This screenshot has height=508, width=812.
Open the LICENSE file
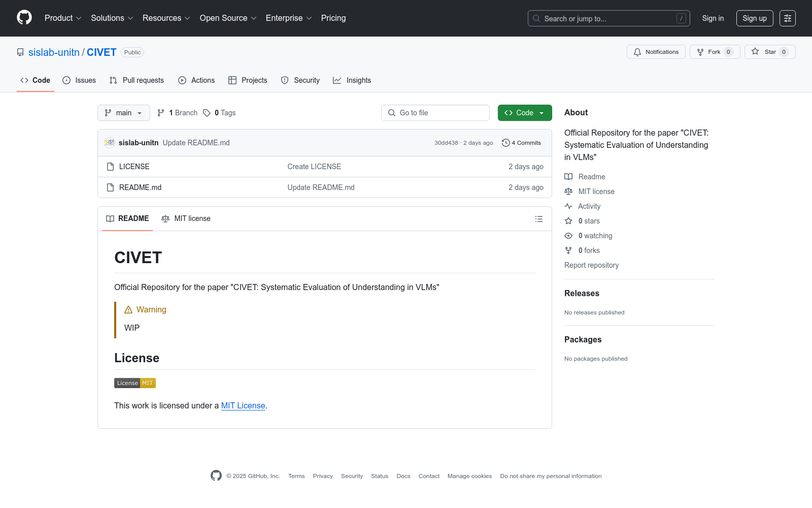(x=134, y=167)
